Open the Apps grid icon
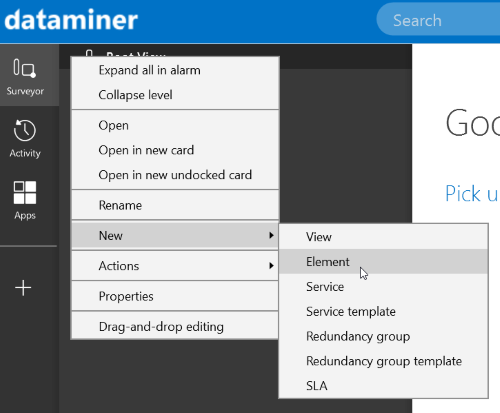This screenshot has width=500, height=413. pyautogui.click(x=25, y=192)
